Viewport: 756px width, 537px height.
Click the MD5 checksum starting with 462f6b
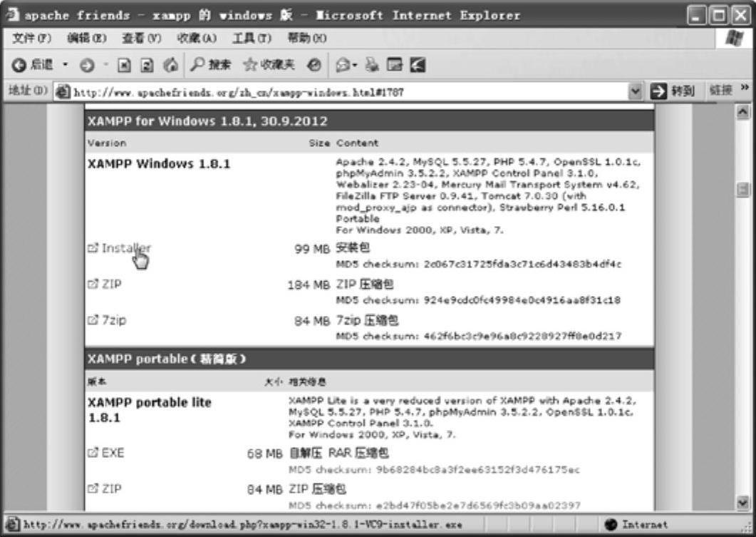point(522,336)
